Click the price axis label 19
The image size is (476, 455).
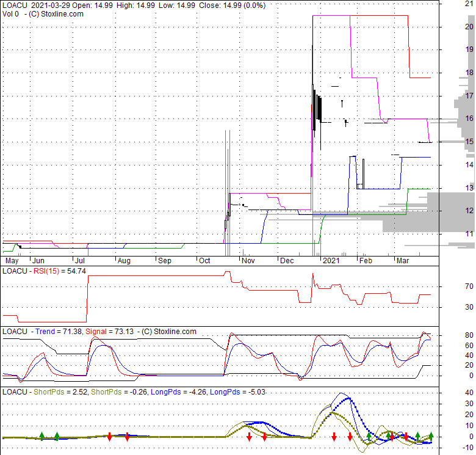tap(469, 49)
